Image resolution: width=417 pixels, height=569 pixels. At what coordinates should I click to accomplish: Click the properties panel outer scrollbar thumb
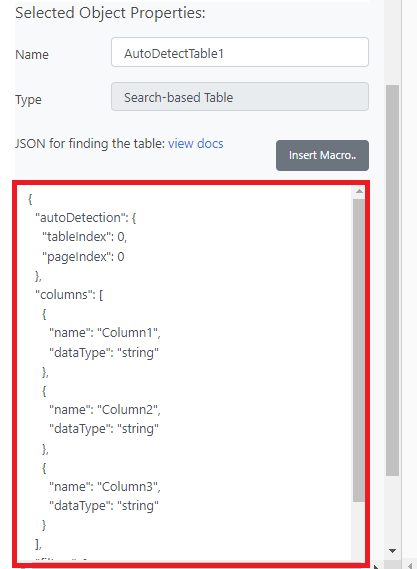pos(392,280)
